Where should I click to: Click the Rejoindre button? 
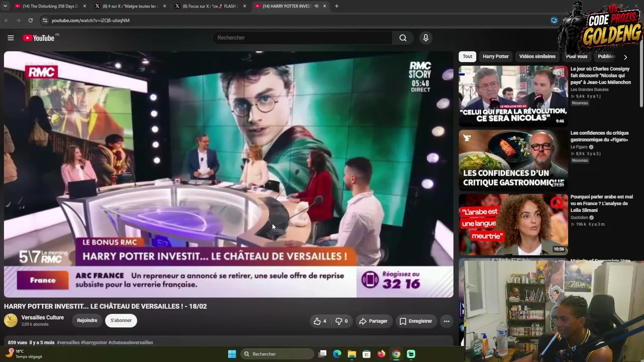click(87, 320)
